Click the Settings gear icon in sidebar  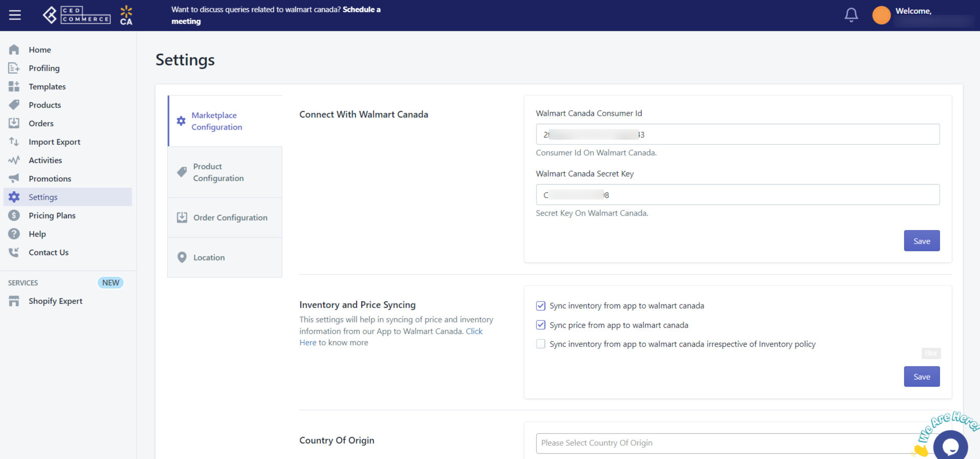click(14, 197)
